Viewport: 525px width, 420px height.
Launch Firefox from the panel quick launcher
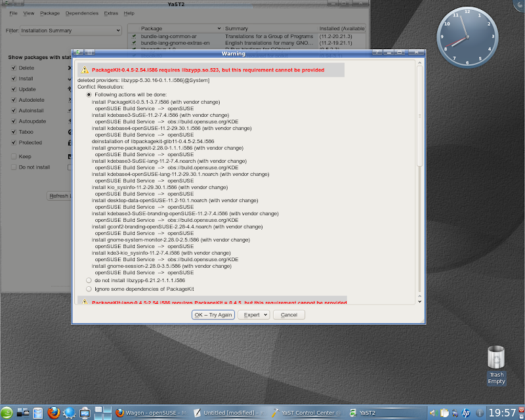pos(54,413)
